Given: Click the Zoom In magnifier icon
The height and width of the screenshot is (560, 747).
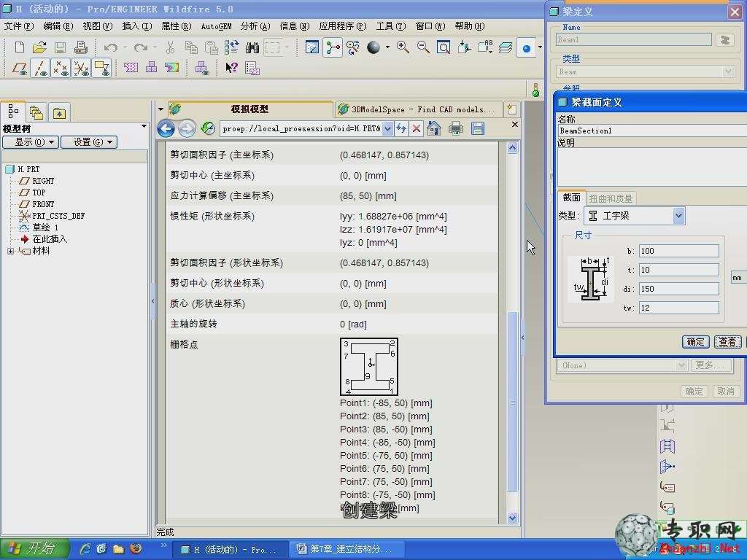Looking at the screenshot, I should [403, 47].
